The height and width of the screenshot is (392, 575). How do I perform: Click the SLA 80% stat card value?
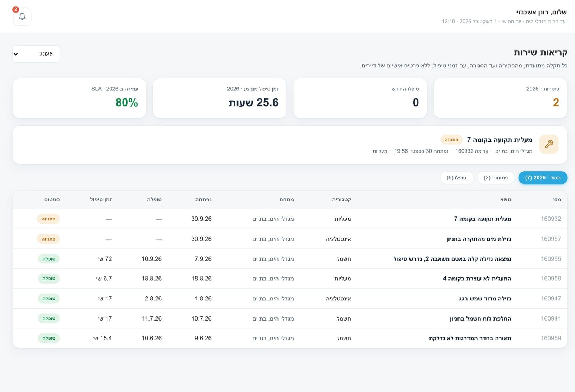[127, 103]
